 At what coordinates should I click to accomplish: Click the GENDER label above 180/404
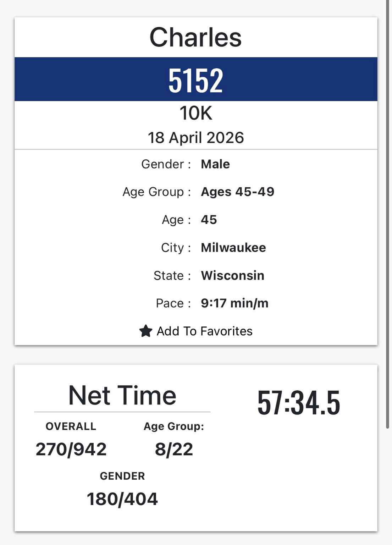point(122,476)
